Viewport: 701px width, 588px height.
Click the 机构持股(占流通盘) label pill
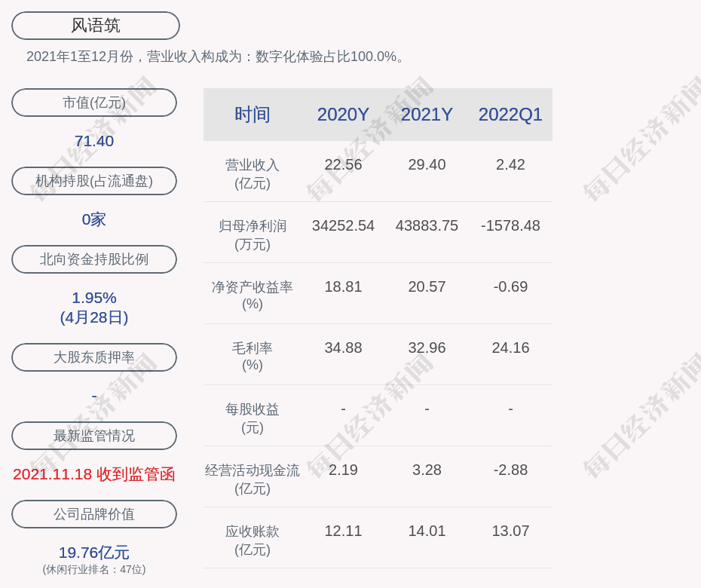click(94, 181)
